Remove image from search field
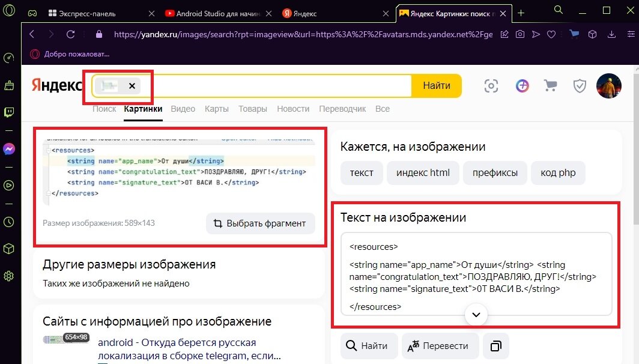The height and width of the screenshot is (364, 639). (132, 86)
